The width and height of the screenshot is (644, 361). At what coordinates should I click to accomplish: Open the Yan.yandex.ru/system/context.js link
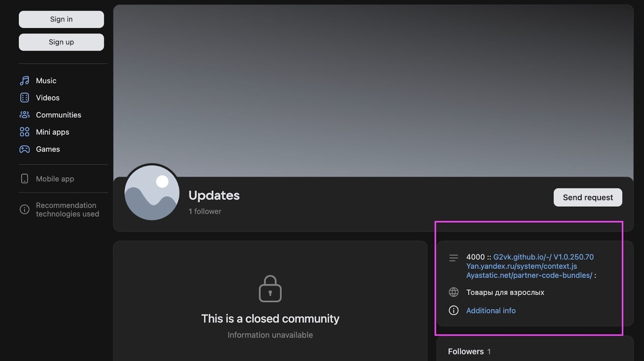[x=521, y=266]
